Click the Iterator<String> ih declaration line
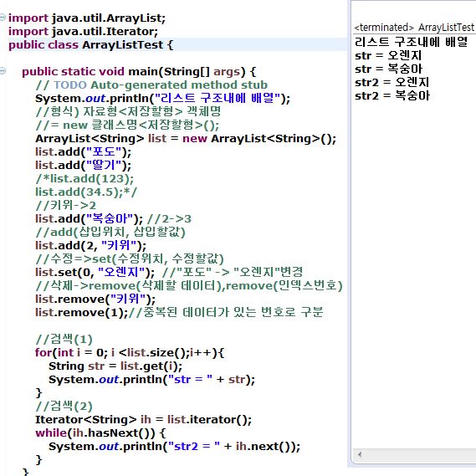Image resolution: width=476 pixels, height=476 pixels. (x=143, y=420)
